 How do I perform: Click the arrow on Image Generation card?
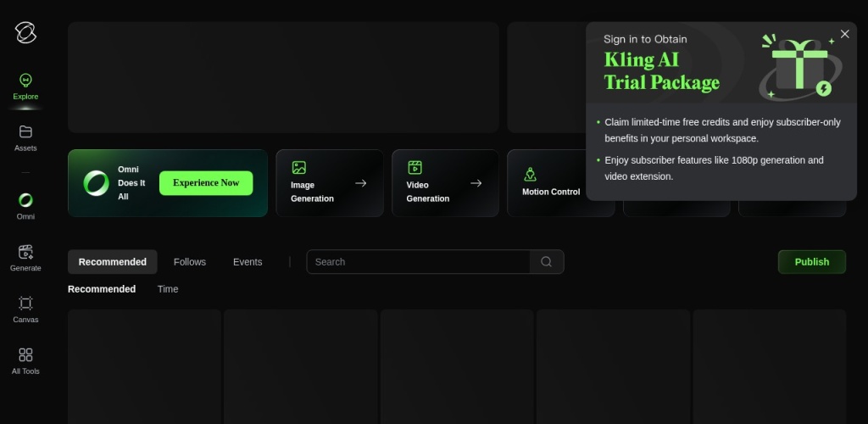pyautogui.click(x=360, y=183)
